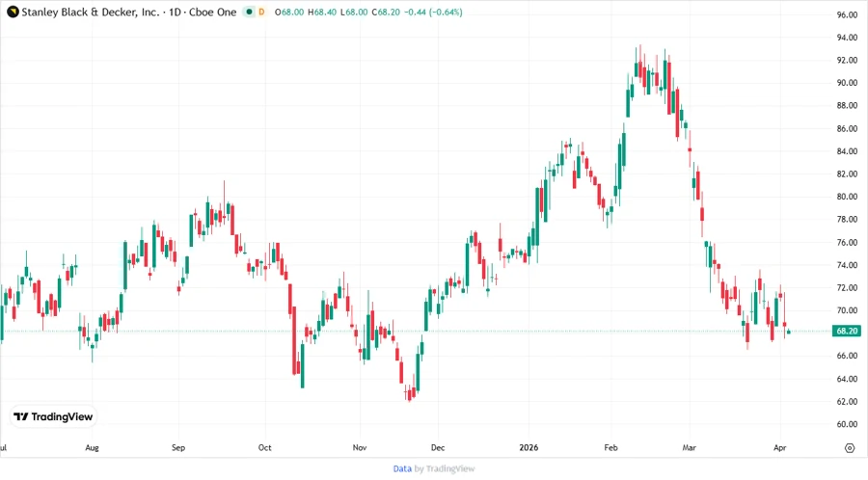868x480 pixels.
Task: Click the Cboe One exchange label
Action: 212,12
